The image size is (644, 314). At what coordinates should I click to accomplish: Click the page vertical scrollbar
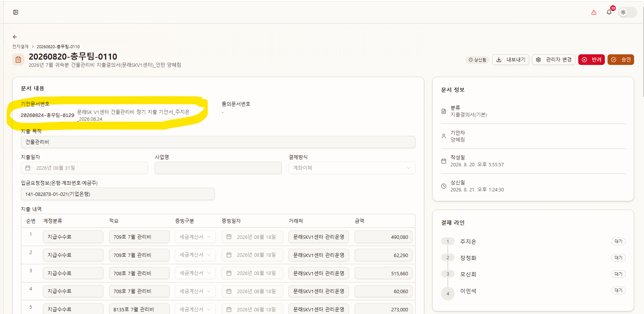pyautogui.click(x=642, y=49)
